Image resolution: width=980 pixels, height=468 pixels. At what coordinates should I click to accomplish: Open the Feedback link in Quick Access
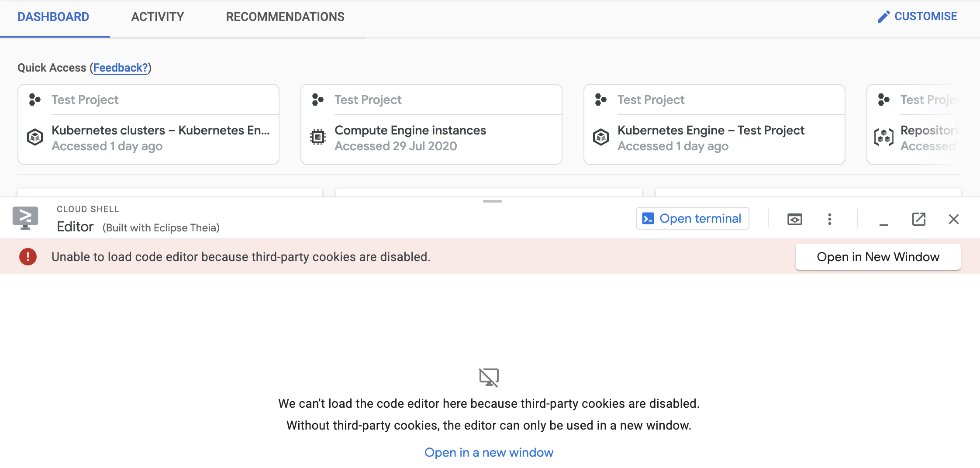(121, 68)
